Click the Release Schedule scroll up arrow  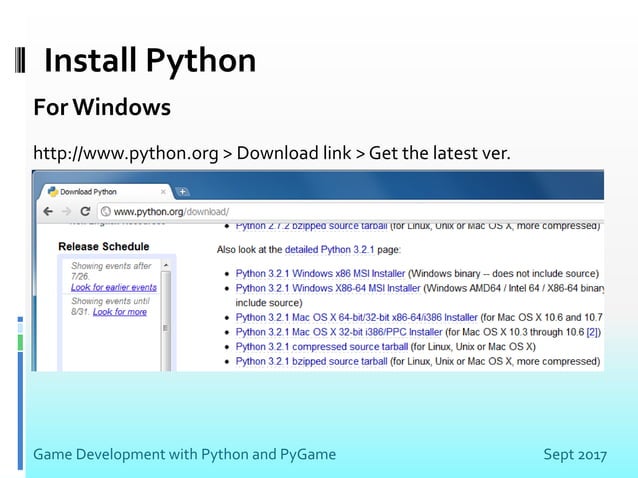click(166, 265)
